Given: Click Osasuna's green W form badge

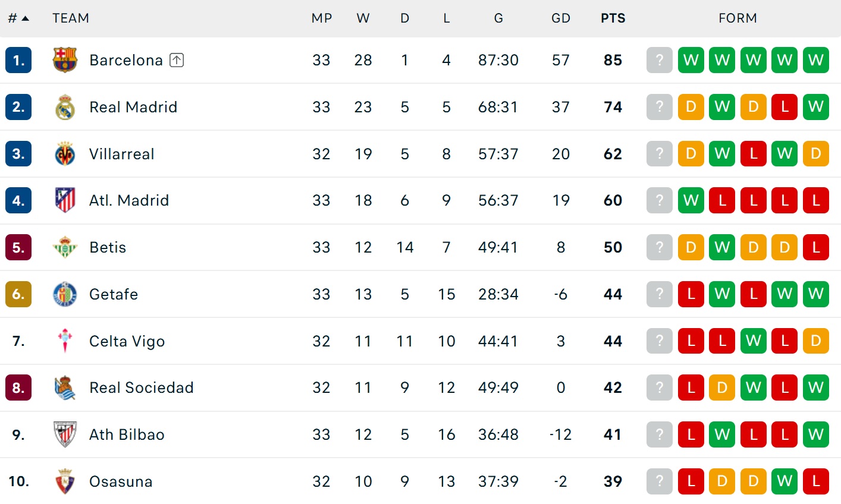Looking at the screenshot, I should [784, 481].
